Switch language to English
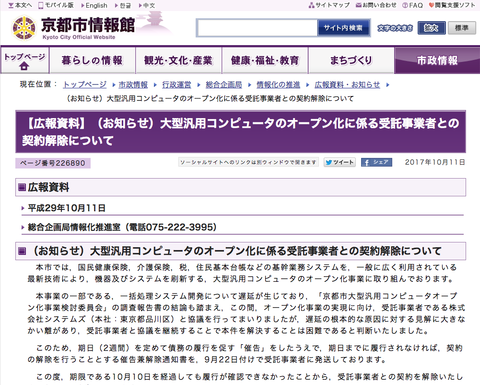This screenshot has width=480, height=385. click(94, 5)
